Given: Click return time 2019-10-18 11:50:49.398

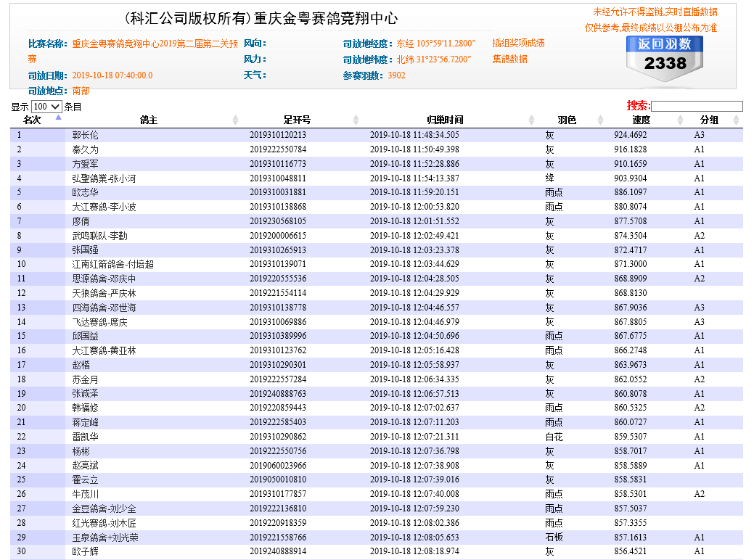Looking at the screenshot, I should click(x=414, y=149).
